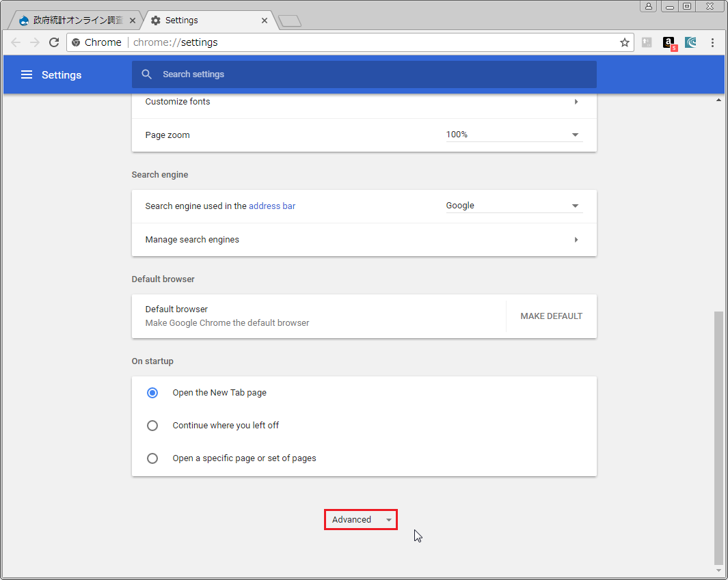The width and height of the screenshot is (728, 580).
Task: Open the search engine Google dropdown
Action: point(513,206)
